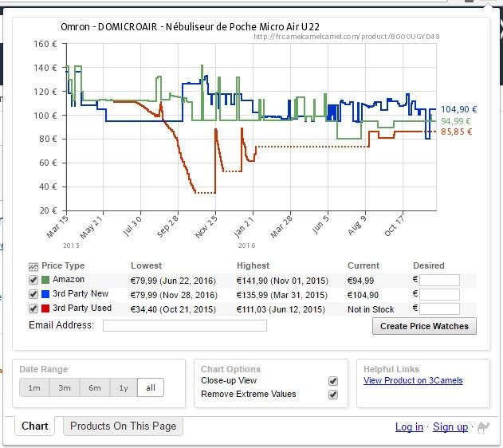This screenshot has height=448, width=503.
Task: Toggle the 3rd Party New checkbox
Action: tap(33, 295)
